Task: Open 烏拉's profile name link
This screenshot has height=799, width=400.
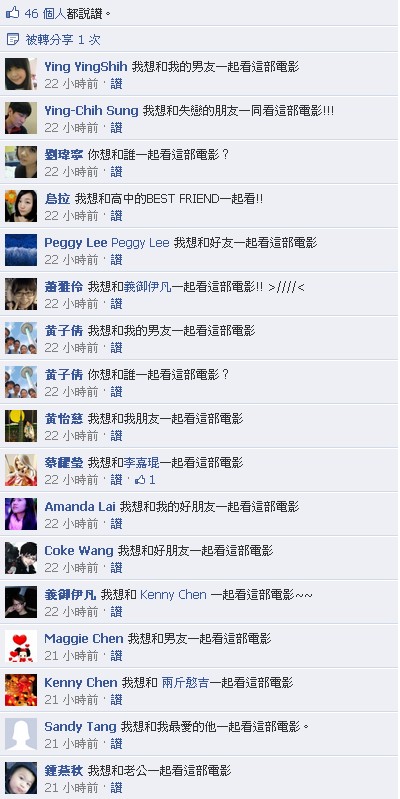Action: (57, 199)
